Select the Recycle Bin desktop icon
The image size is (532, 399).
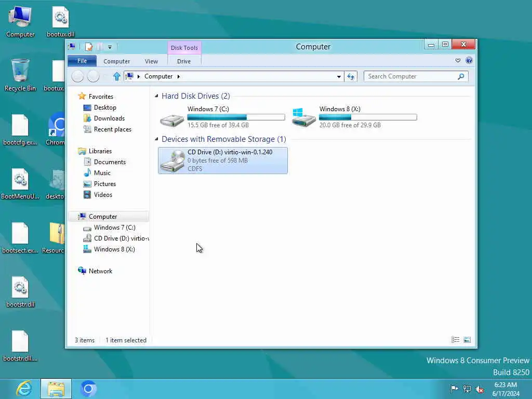[x=20, y=75]
